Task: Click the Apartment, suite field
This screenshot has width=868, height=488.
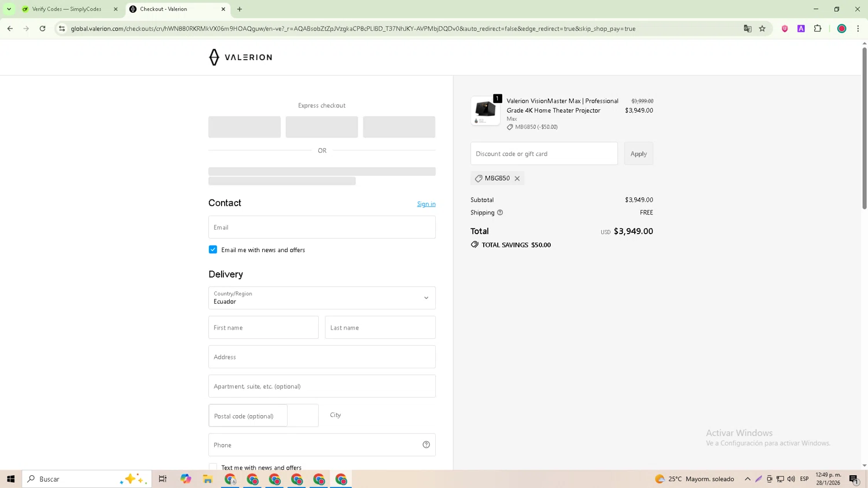Action: coord(322,386)
